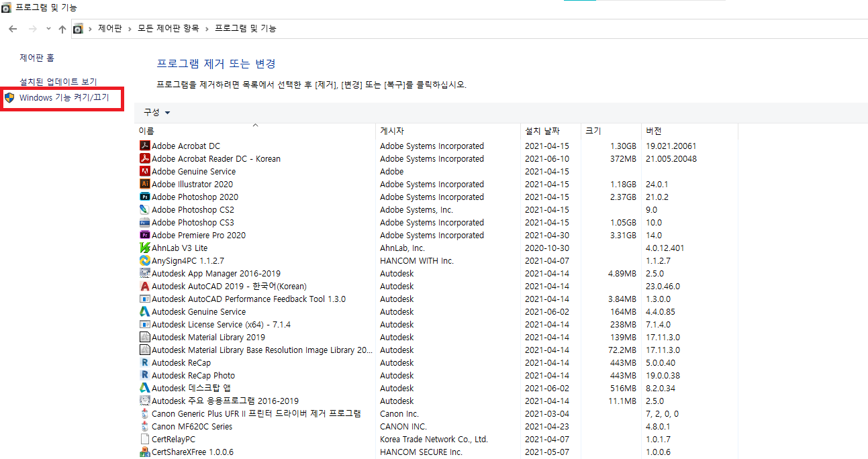Click the Adobe Premiere Pro 2020 icon

click(144, 235)
